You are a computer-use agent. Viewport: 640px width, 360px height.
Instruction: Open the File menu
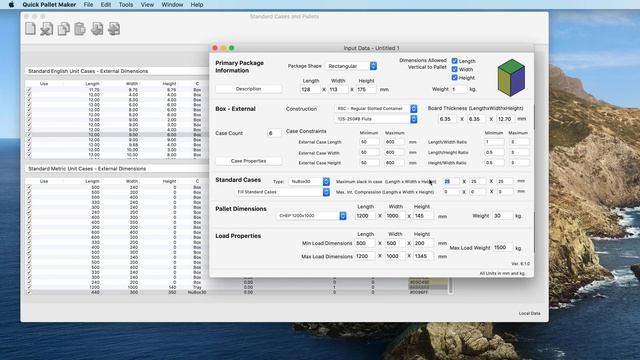(88, 4)
